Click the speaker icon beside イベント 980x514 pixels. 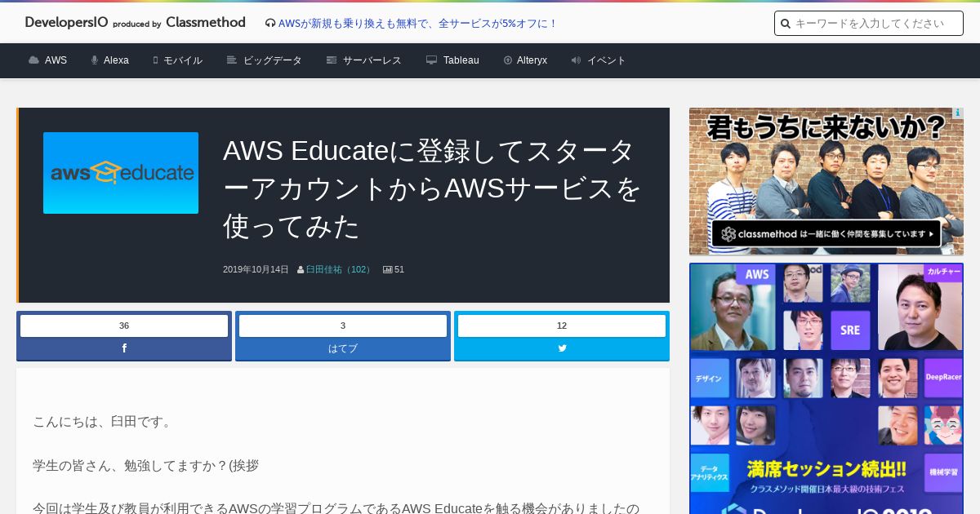tap(576, 60)
